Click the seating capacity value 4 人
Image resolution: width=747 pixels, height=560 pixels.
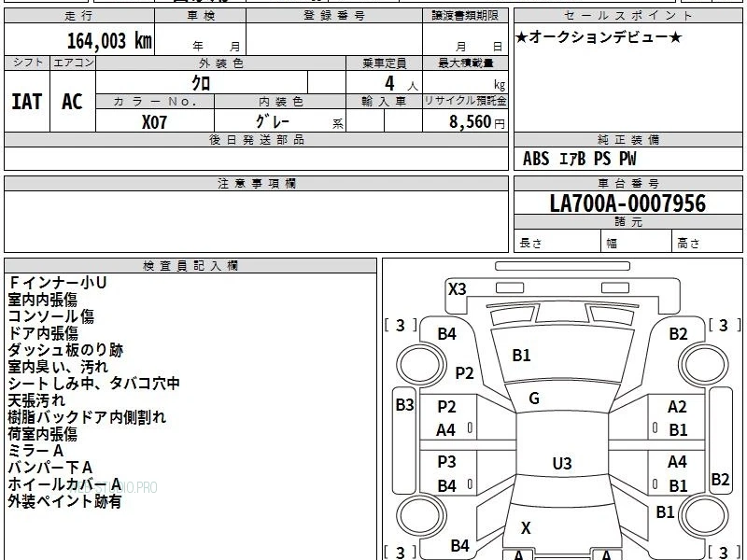(402, 84)
